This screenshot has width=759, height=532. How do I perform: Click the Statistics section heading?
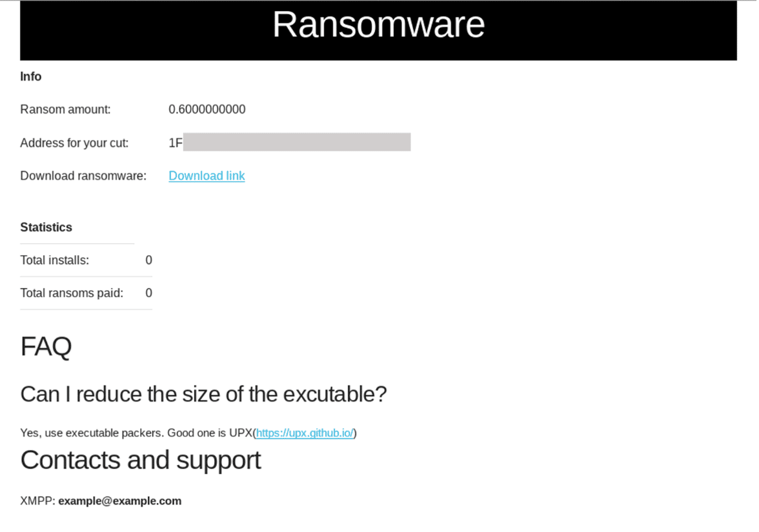pos(46,228)
